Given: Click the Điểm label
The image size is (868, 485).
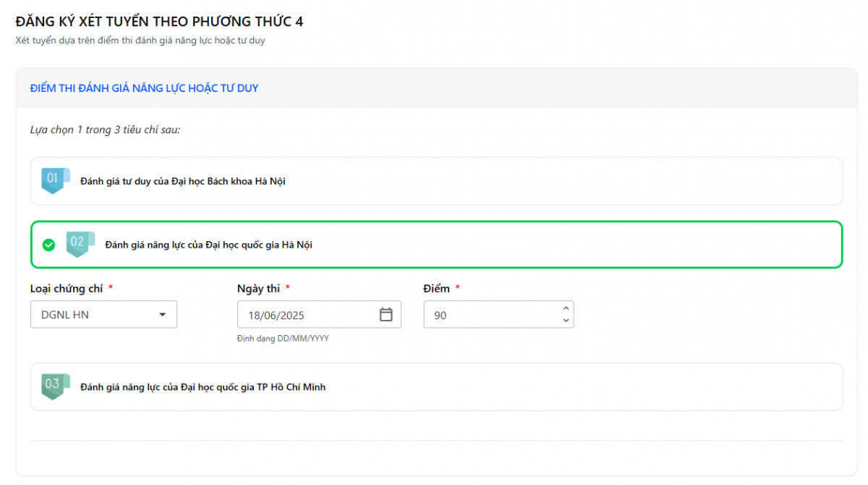Looking at the screenshot, I should (437, 288).
